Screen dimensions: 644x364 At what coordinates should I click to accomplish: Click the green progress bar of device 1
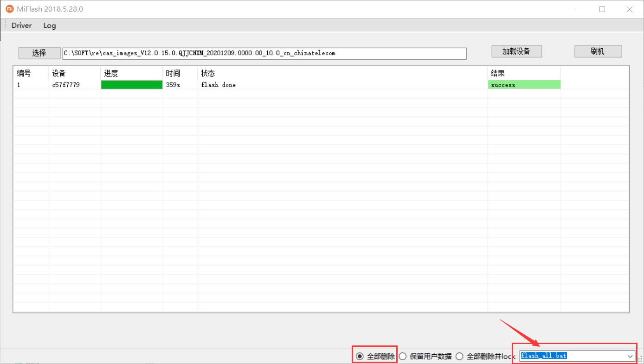pos(132,85)
